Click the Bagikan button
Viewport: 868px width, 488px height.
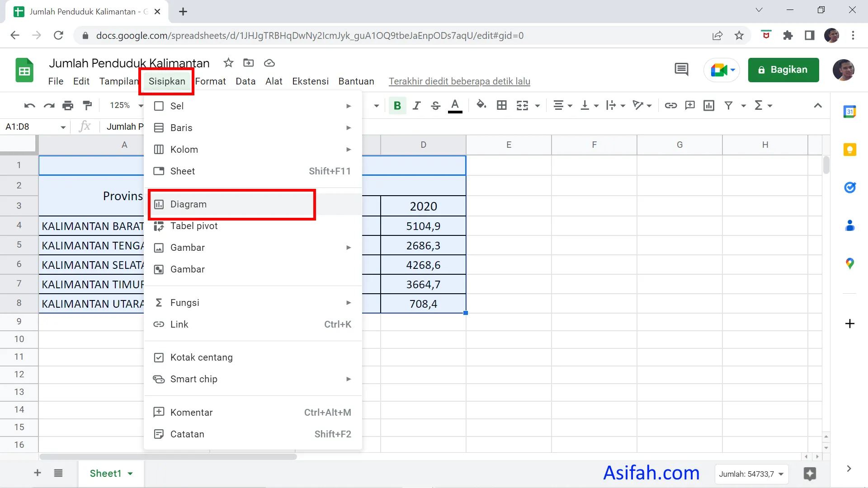(783, 70)
